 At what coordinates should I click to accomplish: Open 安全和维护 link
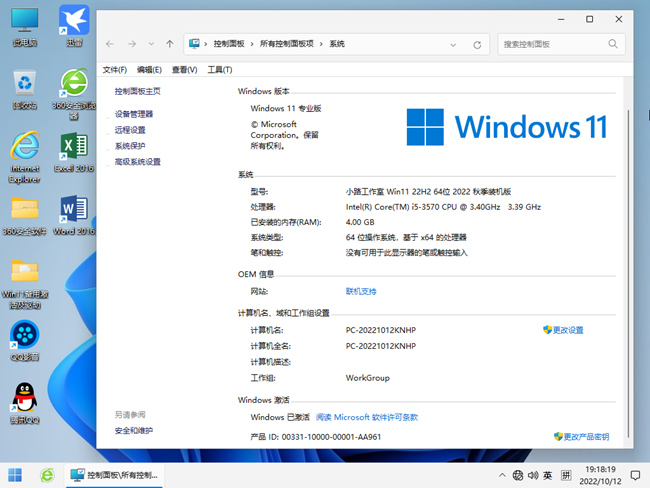click(134, 431)
